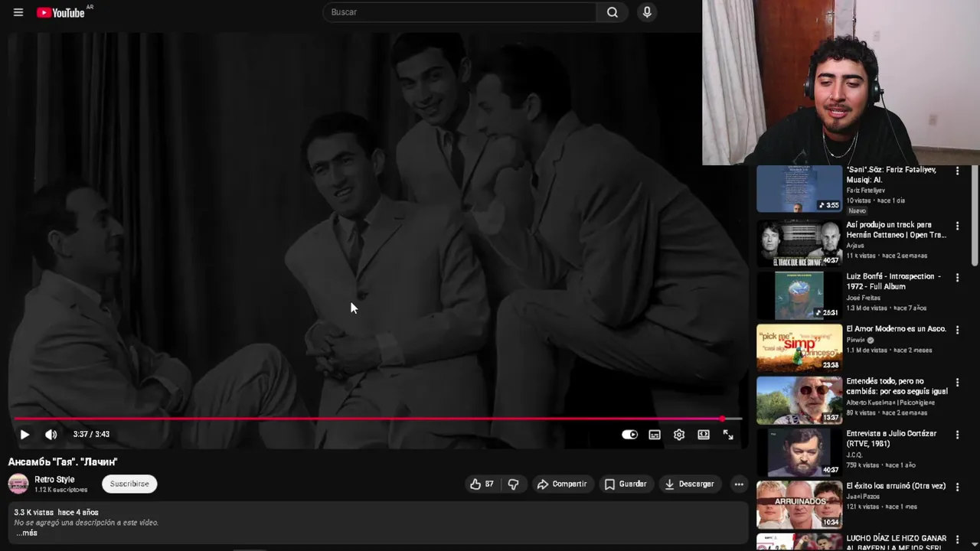
Task: Open Hernán Cattaneo track video thumbnail
Action: click(x=799, y=243)
